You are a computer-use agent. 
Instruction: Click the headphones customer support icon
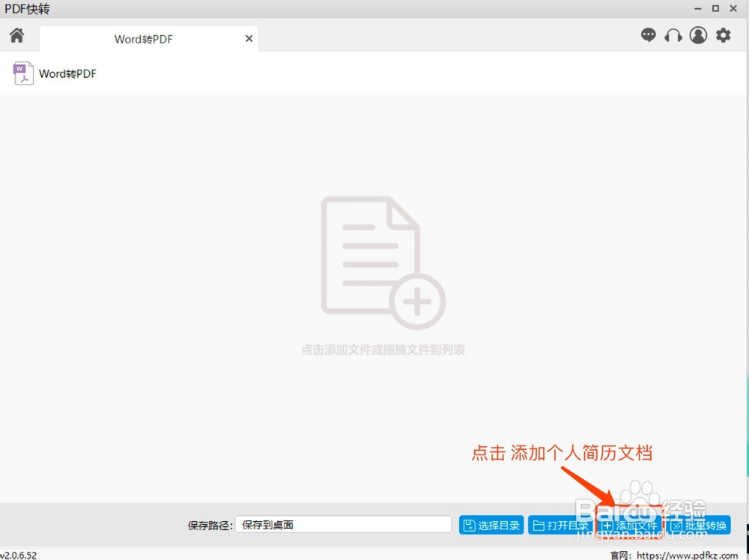pyautogui.click(x=673, y=34)
